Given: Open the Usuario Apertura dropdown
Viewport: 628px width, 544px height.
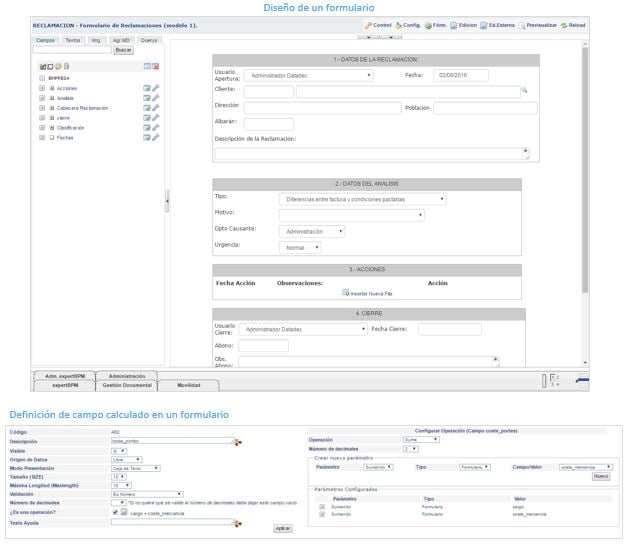Looking at the screenshot, I should coord(309,76).
